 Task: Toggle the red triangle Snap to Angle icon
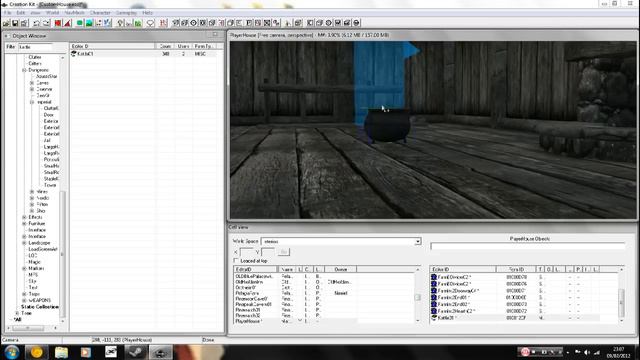point(67,23)
